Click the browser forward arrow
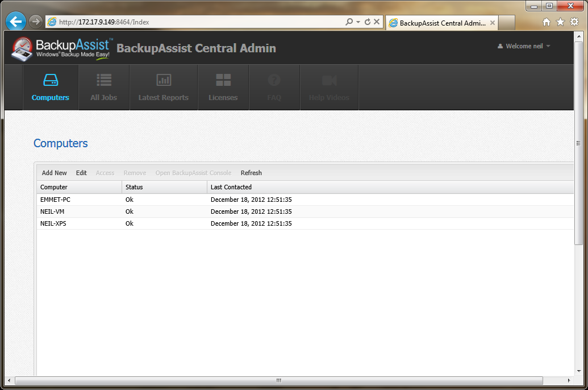 click(36, 22)
